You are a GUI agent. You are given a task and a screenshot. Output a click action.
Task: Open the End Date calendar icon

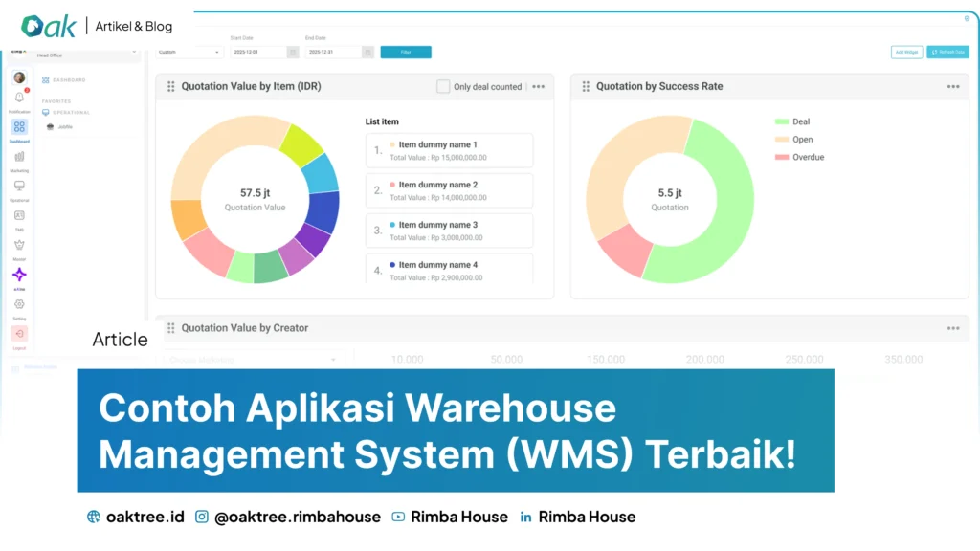tap(367, 52)
